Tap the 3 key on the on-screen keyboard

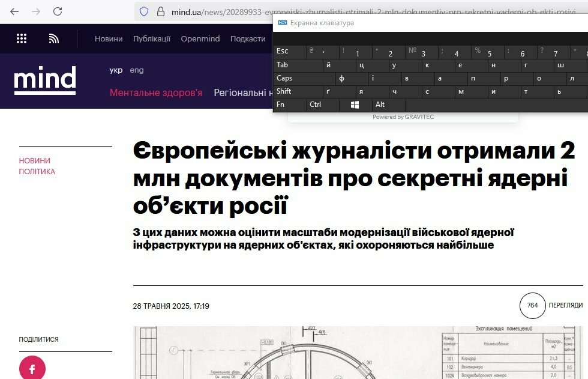(421, 52)
